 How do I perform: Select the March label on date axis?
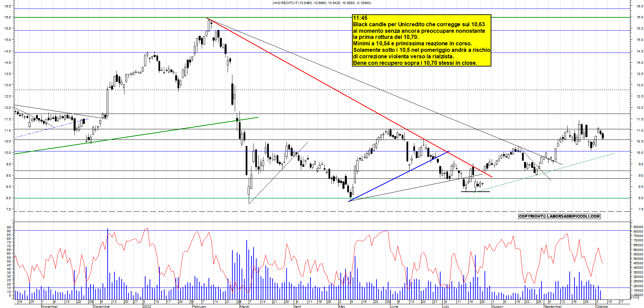point(244,306)
